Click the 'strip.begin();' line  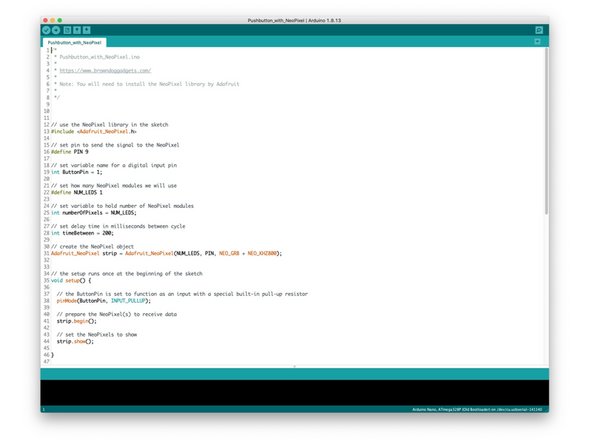click(x=77, y=321)
